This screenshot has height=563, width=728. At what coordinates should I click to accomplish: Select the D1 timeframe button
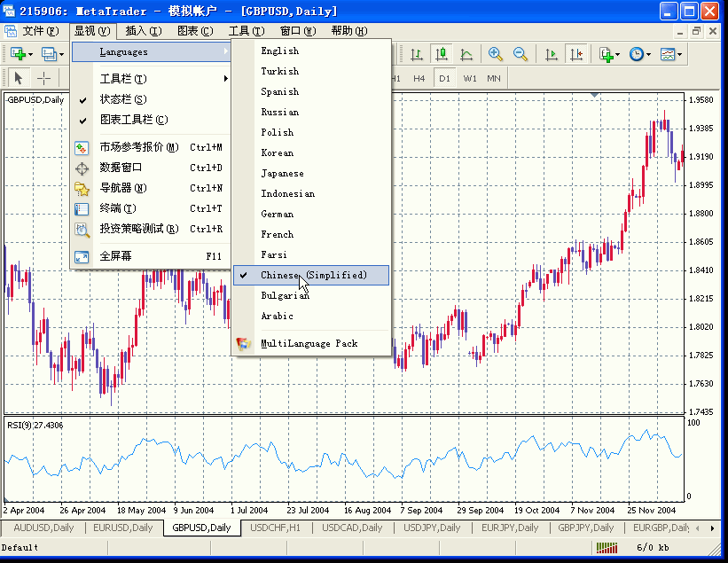point(445,78)
